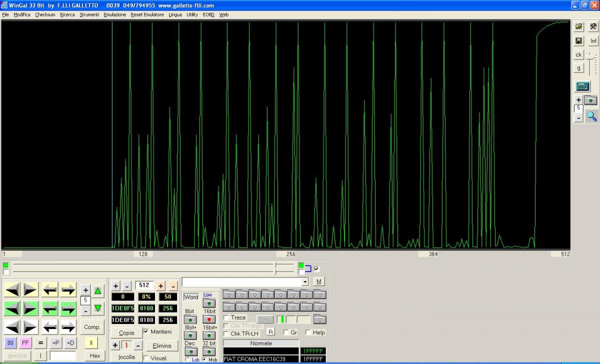The height and width of the screenshot is (364, 600).
Task: Open the Checksum menu
Action: (45, 14)
